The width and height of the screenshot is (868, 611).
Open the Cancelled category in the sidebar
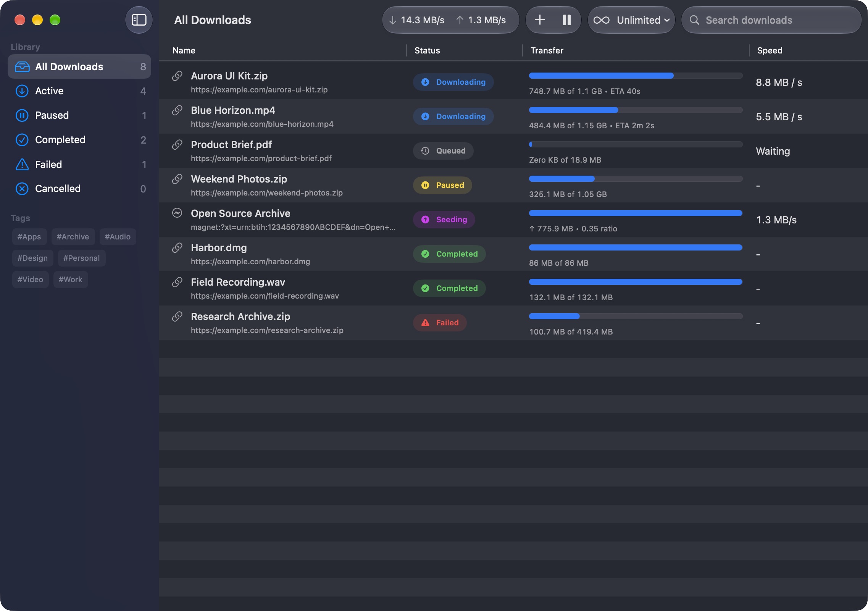click(x=79, y=189)
